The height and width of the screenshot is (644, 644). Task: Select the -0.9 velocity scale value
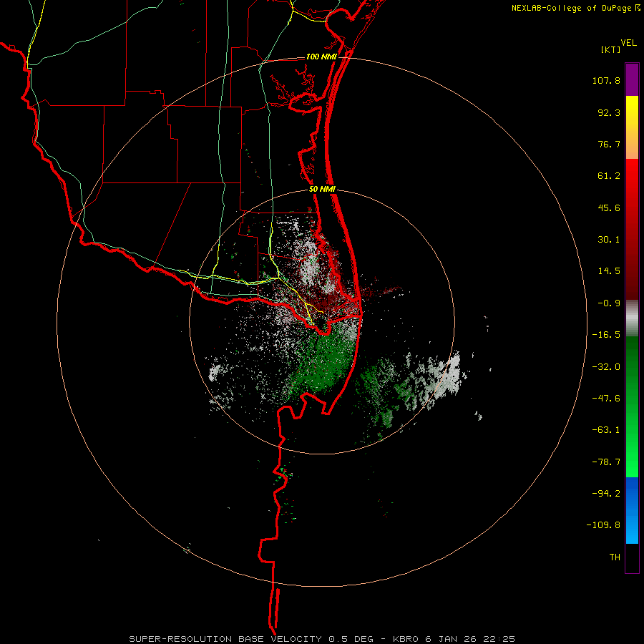point(609,303)
